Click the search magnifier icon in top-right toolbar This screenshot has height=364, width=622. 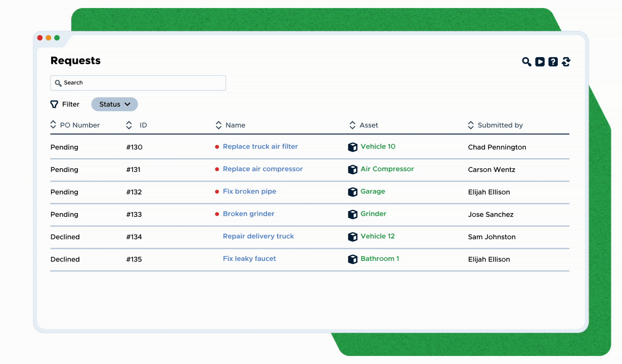coord(526,62)
